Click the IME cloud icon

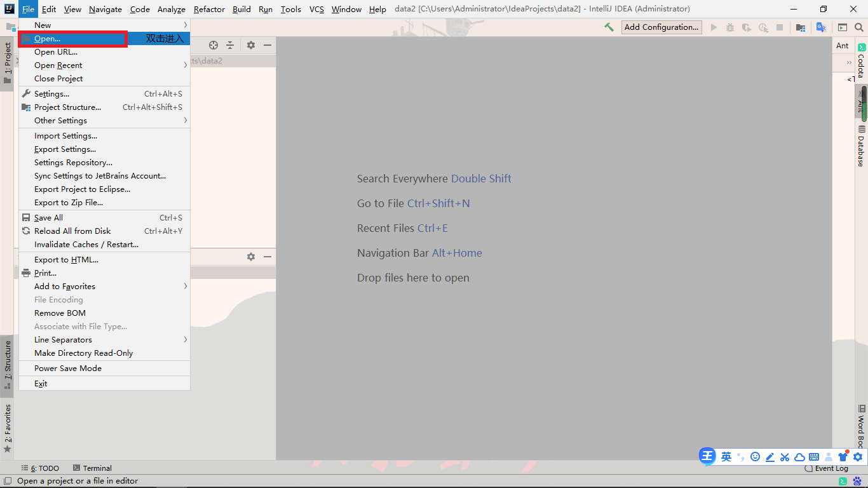(799, 457)
